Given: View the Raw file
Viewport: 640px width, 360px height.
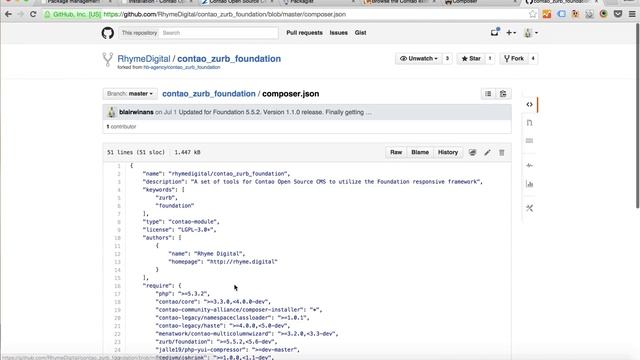Looking at the screenshot, I should pos(396,152).
